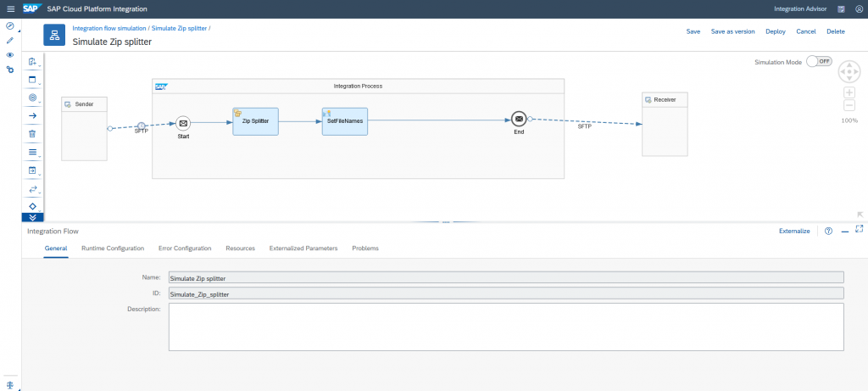Image resolution: width=868 pixels, height=391 pixels.
Task: Click the Start message event
Action: tap(183, 124)
